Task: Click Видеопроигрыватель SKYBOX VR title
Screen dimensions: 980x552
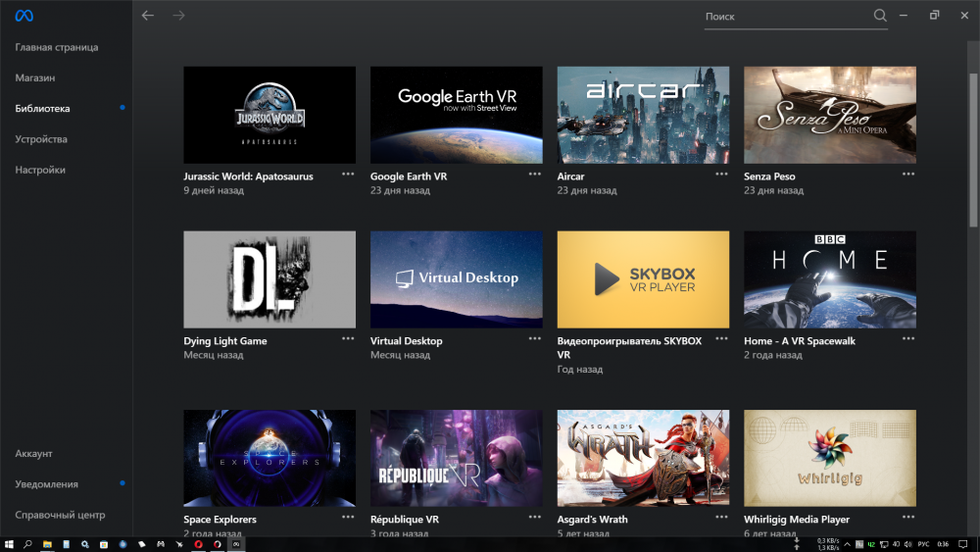Action: [x=629, y=348]
